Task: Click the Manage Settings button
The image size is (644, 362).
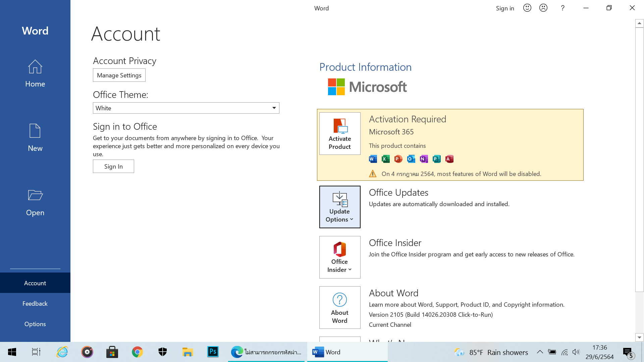Action: click(x=119, y=75)
